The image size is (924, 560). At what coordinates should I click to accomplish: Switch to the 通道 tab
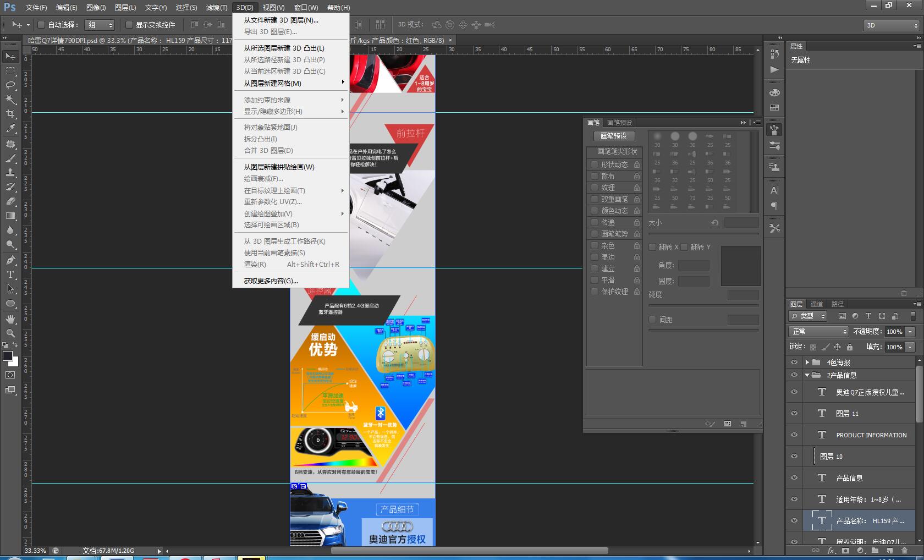click(816, 304)
